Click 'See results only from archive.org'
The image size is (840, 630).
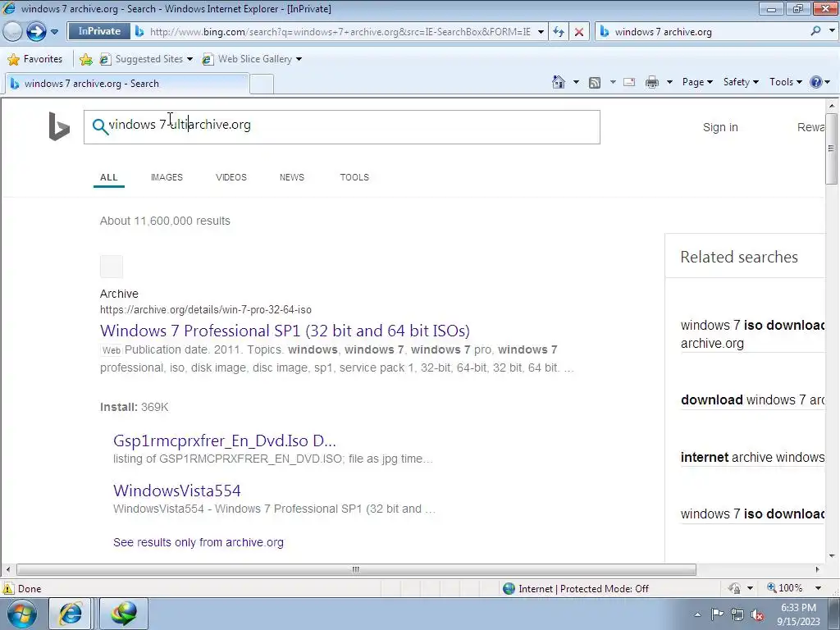[199, 542]
